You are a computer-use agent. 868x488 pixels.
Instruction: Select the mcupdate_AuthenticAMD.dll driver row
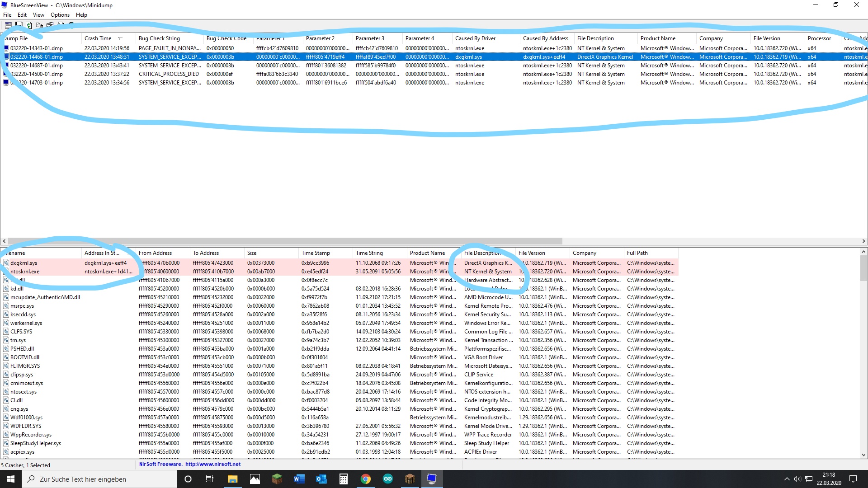pos(45,297)
